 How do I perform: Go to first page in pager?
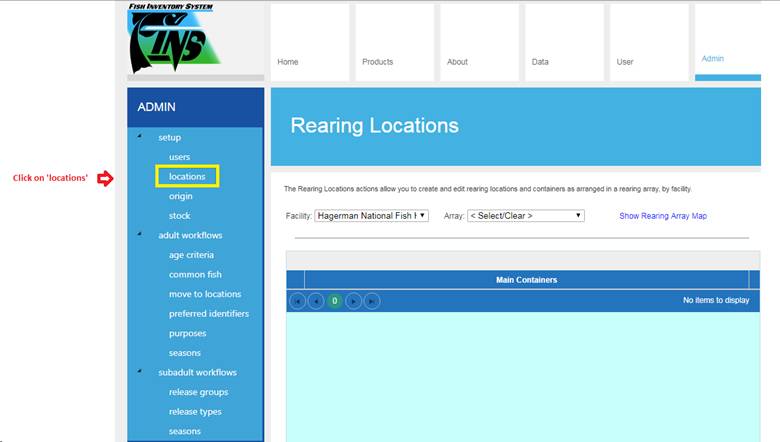pos(298,300)
